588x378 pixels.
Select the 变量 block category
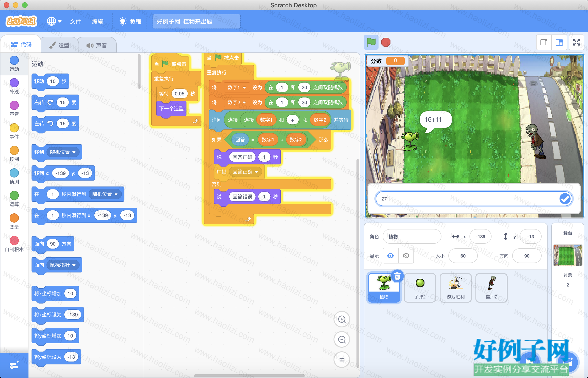tap(14, 222)
